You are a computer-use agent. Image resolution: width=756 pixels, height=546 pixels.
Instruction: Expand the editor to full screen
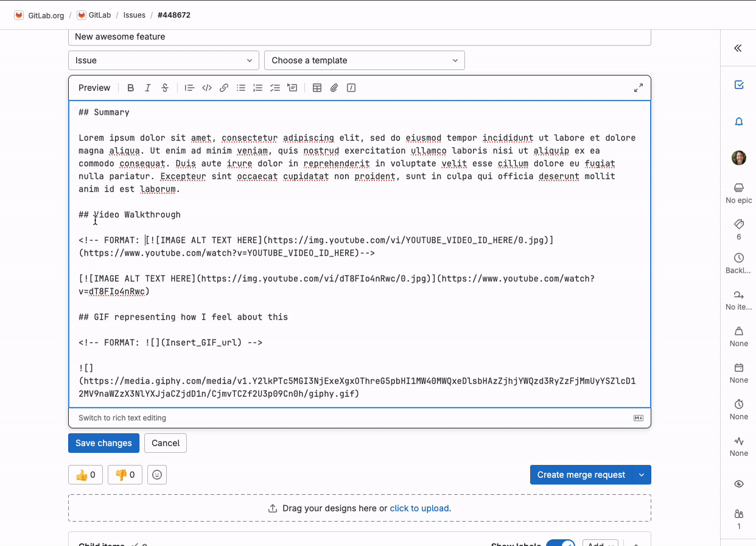click(639, 88)
